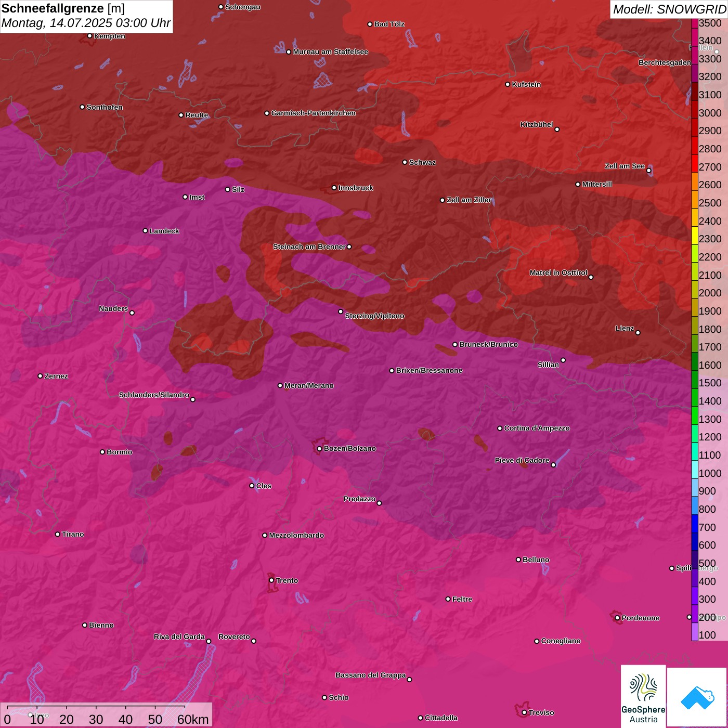Image resolution: width=728 pixels, height=728 pixels.
Task: Click the Matrei in Osttirol label
Action: pyautogui.click(x=558, y=272)
